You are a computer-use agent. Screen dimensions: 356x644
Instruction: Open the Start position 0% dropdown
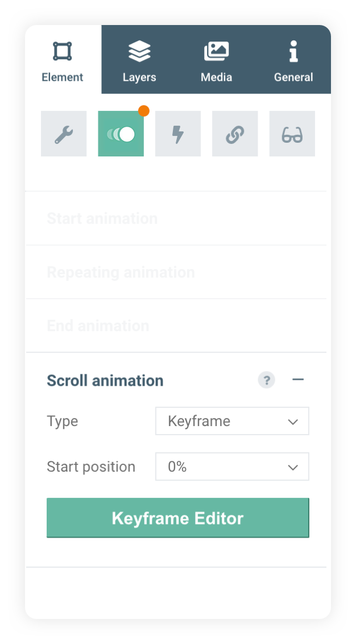(232, 467)
